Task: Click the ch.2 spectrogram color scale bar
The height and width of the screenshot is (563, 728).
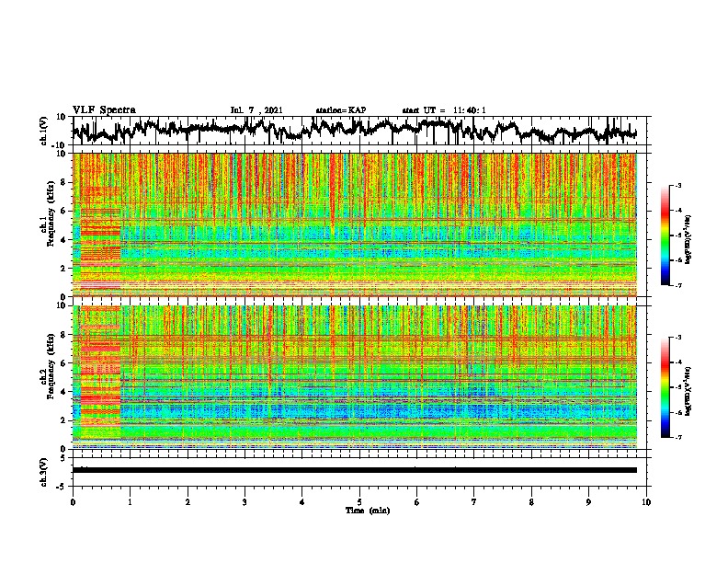Action: [x=665, y=387]
